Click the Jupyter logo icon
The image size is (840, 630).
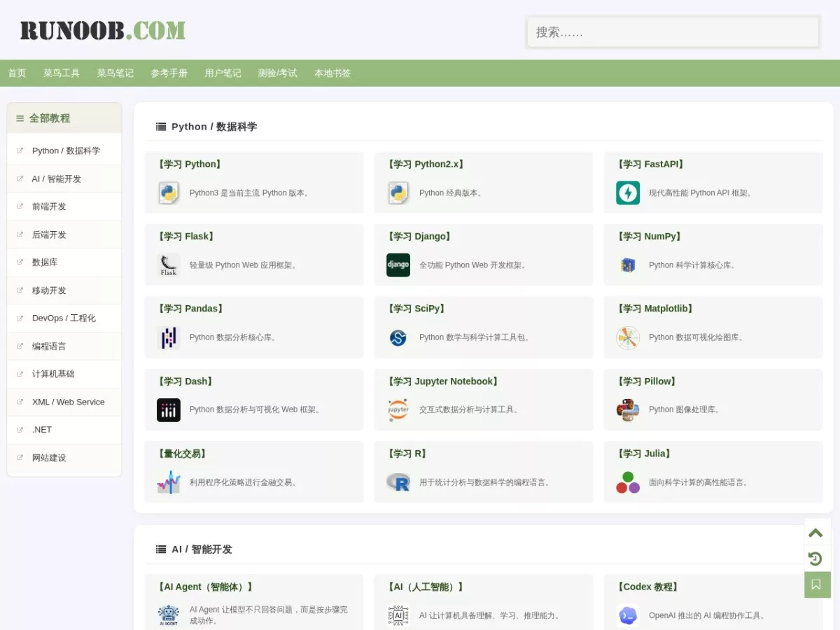coord(398,410)
